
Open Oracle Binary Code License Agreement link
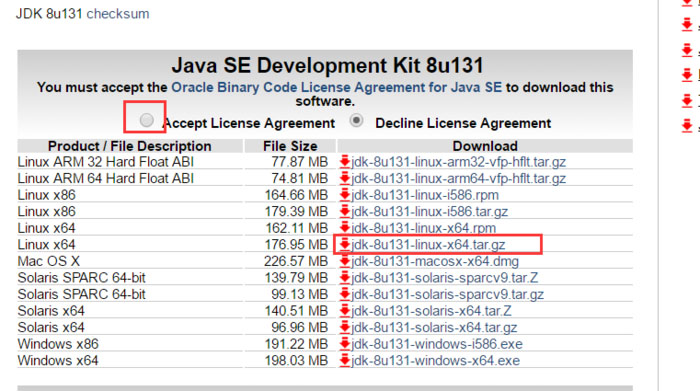[x=337, y=87]
